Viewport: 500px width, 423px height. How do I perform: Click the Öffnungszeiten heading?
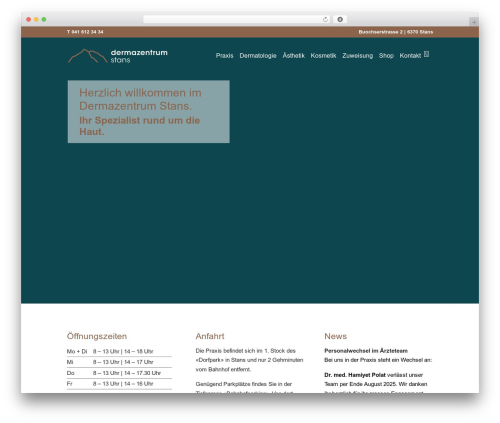click(97, 336)
